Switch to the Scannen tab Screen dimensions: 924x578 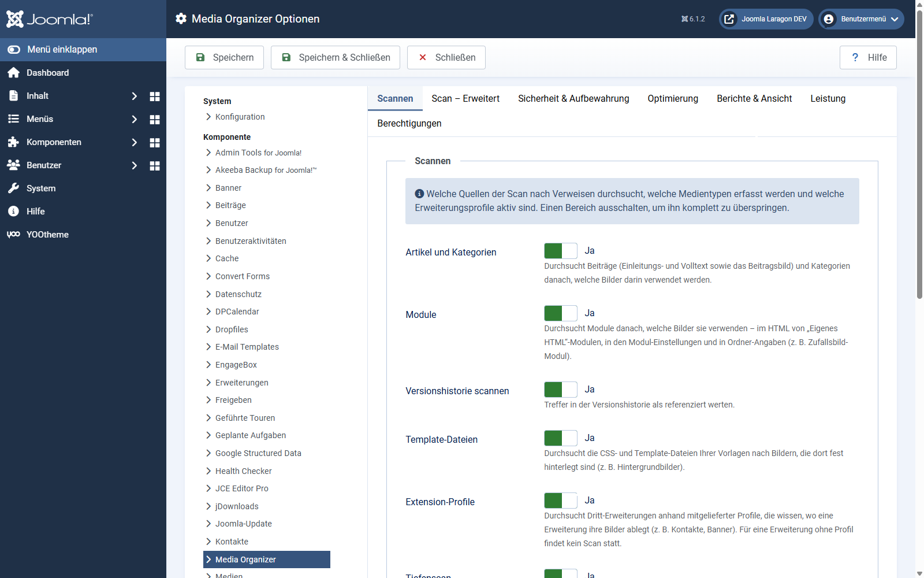point(395,99)
